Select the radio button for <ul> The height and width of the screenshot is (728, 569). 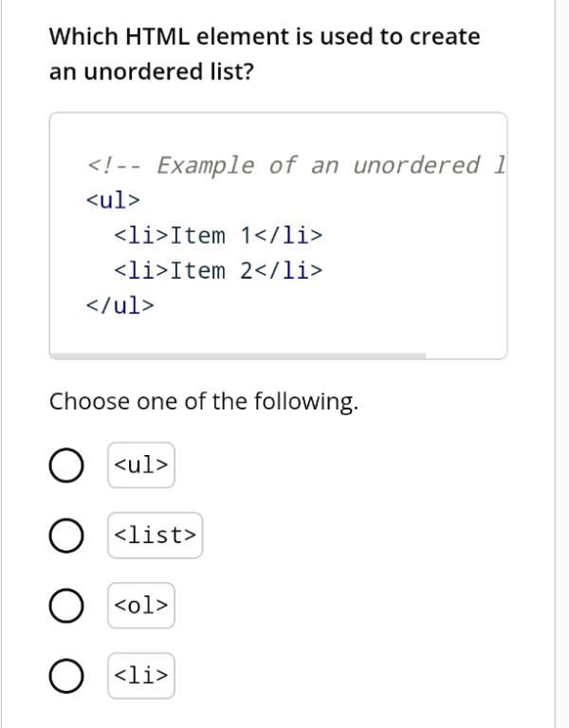point(64,465)
